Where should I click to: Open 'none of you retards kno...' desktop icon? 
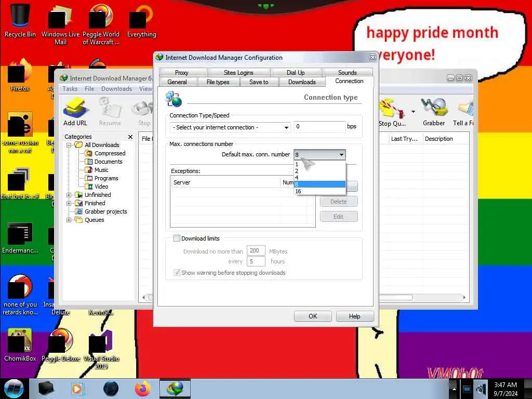(20, 295)
